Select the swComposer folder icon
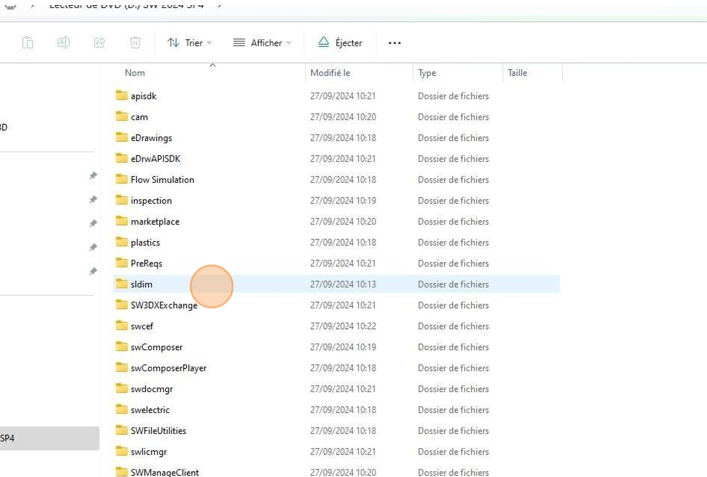This screenshot has width=707, height=477. click(121, 346)
